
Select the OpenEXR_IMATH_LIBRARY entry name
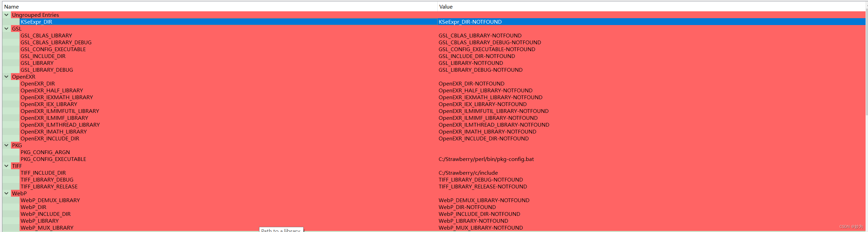(53, 132)
